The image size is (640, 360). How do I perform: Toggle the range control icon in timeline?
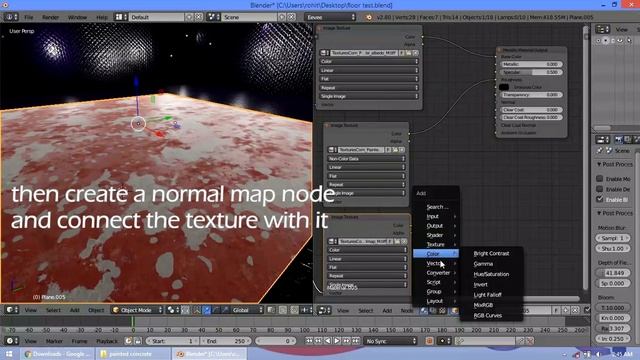[x=128, y=341]
